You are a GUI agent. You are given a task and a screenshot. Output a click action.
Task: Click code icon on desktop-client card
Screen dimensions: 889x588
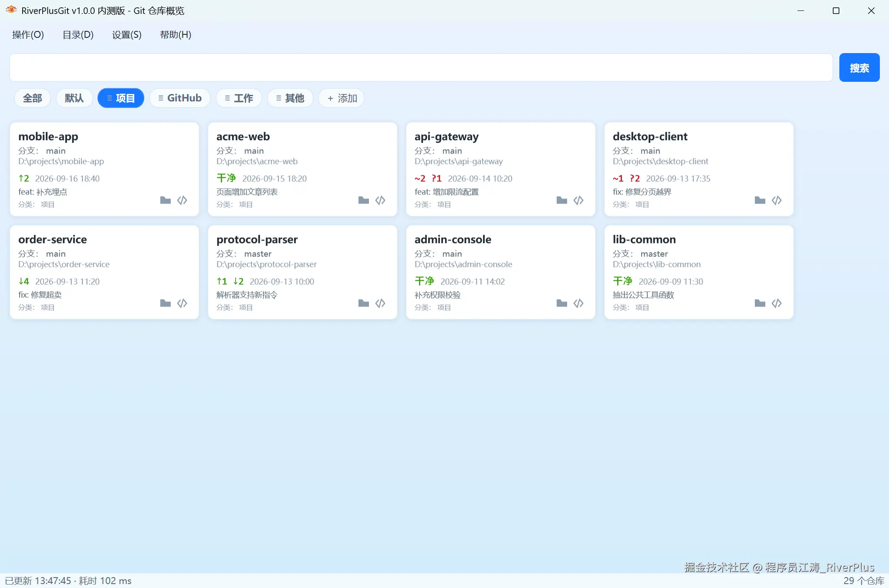[x=777, y=200]
